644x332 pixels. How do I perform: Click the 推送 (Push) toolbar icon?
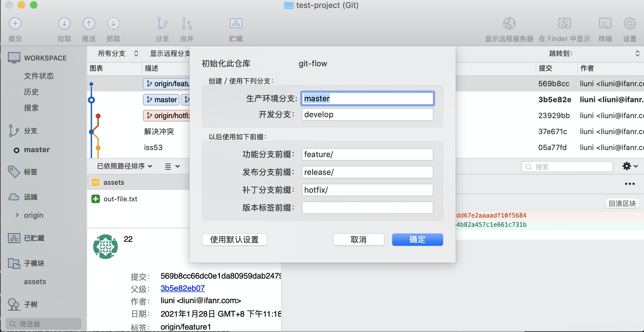(89, 24)
